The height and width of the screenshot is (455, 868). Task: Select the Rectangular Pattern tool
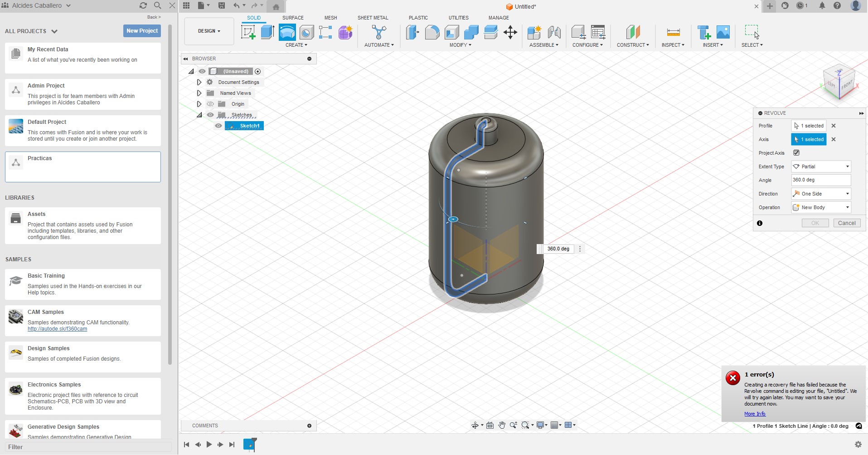(325, 32)
